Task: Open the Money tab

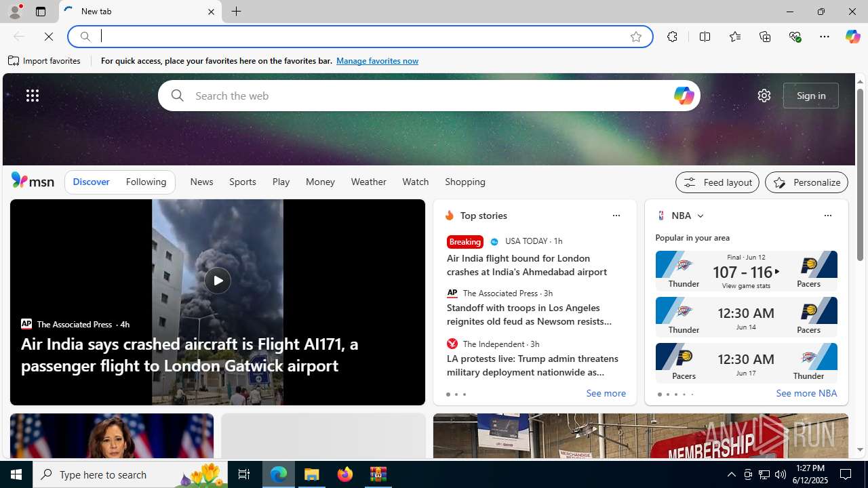Action: tap(320, 182)
